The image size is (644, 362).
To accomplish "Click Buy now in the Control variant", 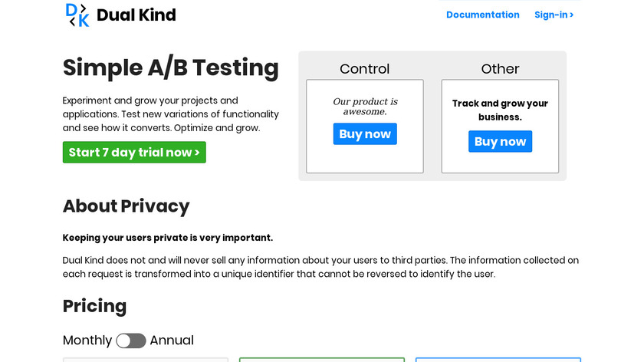I will click(x=365, y=134).
